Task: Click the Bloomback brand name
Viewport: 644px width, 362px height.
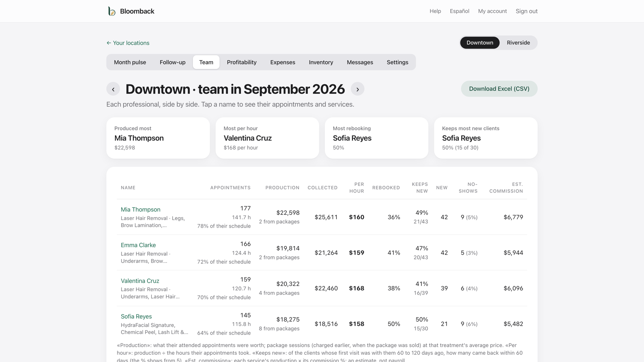Action: coord(137,11)
